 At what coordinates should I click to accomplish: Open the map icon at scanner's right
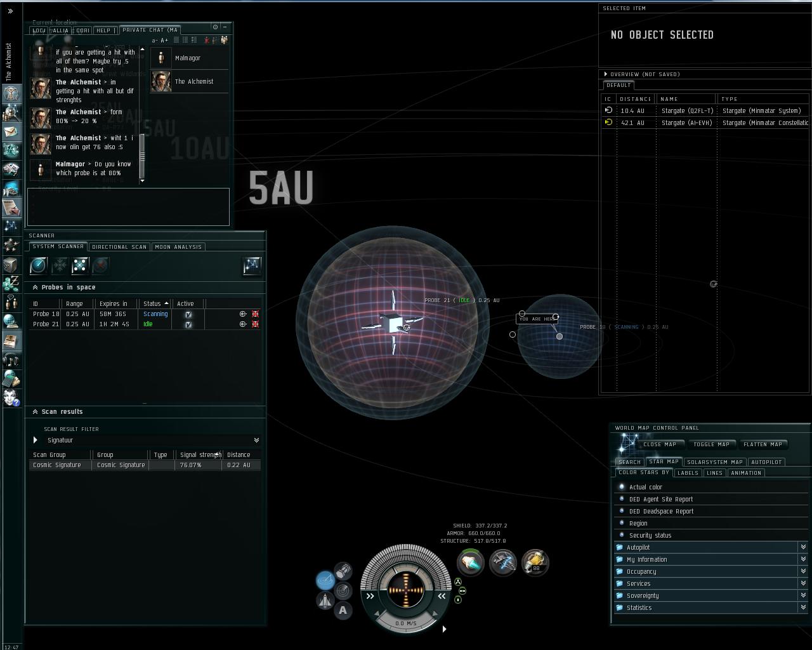pos(252,265)
